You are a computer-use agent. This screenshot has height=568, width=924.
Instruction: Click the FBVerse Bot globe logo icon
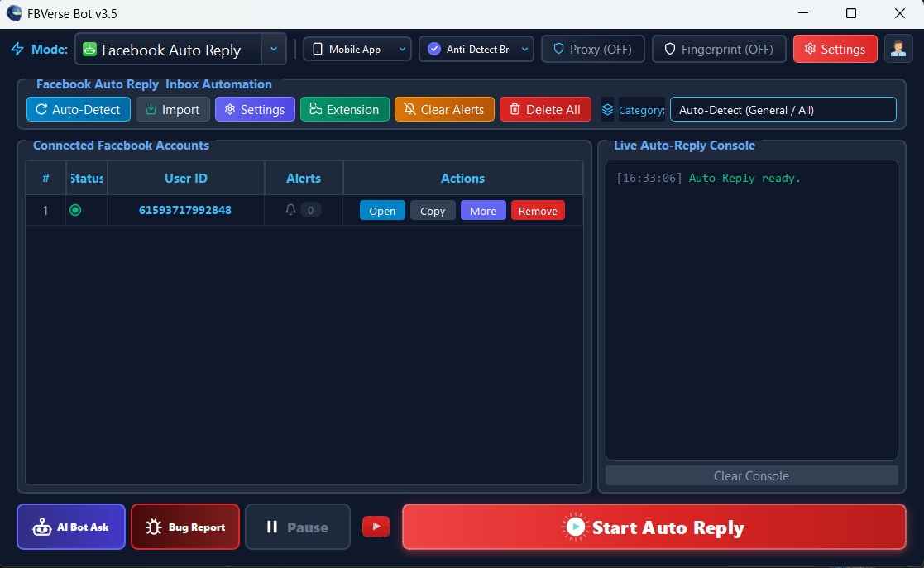pyautogui.click(x=14, y=13)
